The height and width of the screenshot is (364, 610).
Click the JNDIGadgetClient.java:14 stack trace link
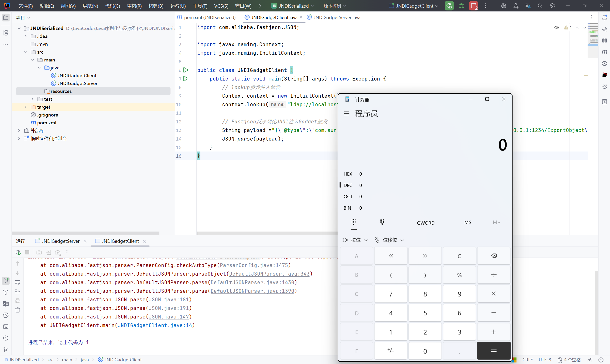[155, 325]
